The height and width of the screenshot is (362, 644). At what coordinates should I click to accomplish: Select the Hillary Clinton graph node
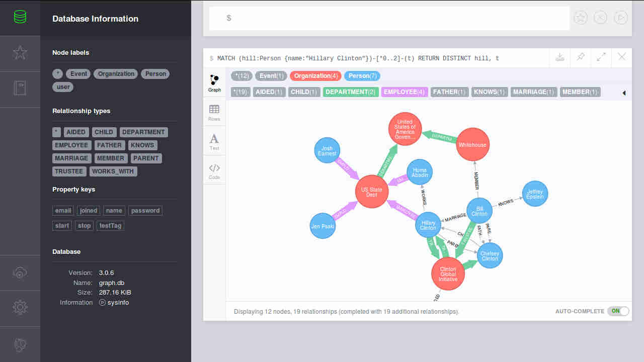pos(428,225)
